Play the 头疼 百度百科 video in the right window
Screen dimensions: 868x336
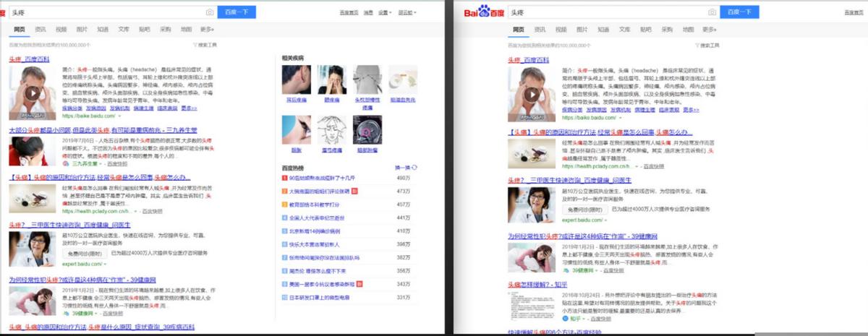[532, 93]
